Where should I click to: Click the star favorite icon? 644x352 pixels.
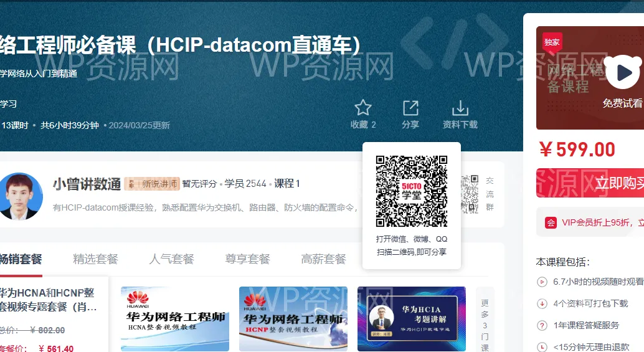click(362, 108)
